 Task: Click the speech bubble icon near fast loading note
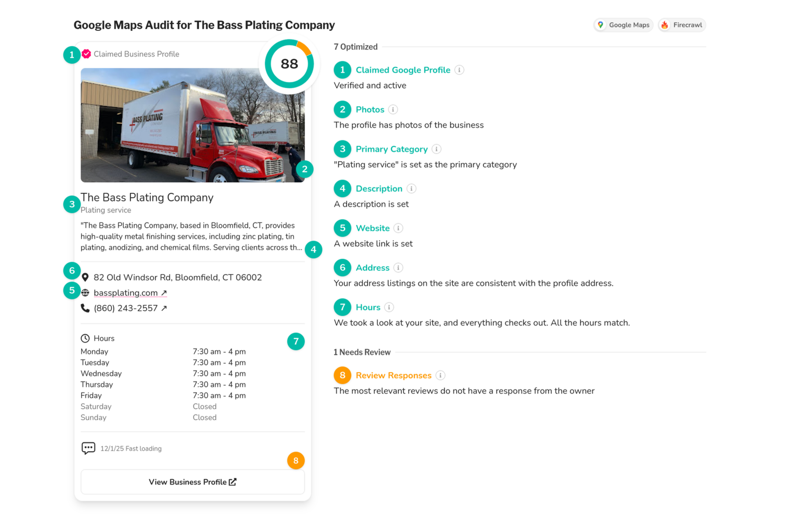tap(88, 448)
